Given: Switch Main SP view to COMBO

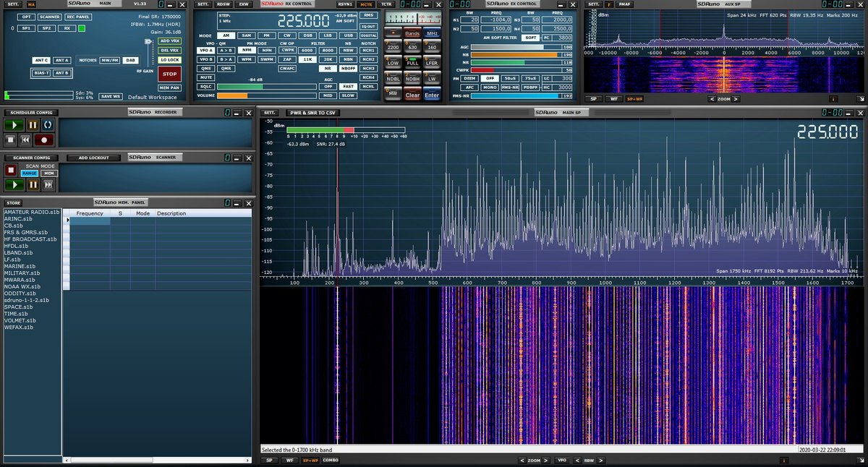Looking at the screenshot, I should pos(330,460).
